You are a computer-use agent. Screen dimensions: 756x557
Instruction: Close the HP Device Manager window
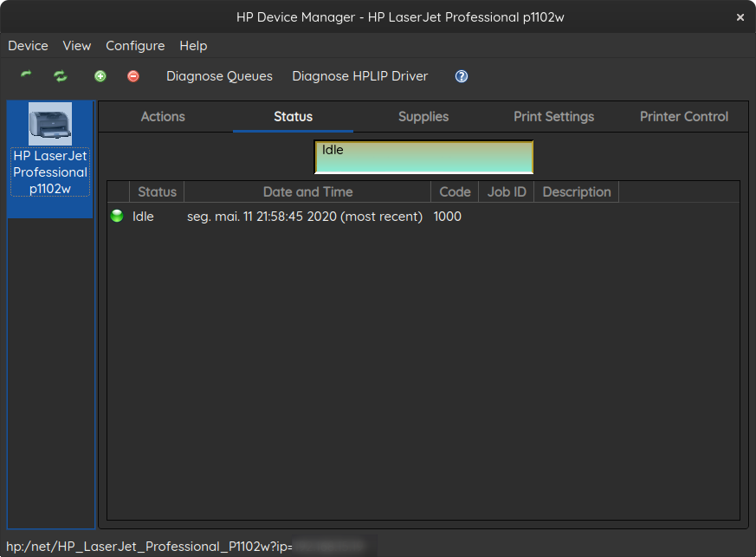tap(740, 17)
